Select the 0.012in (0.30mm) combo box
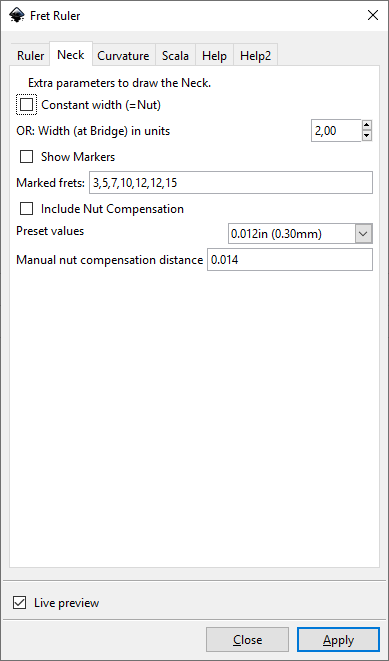389x661 pixels. [x=300, y=234]
